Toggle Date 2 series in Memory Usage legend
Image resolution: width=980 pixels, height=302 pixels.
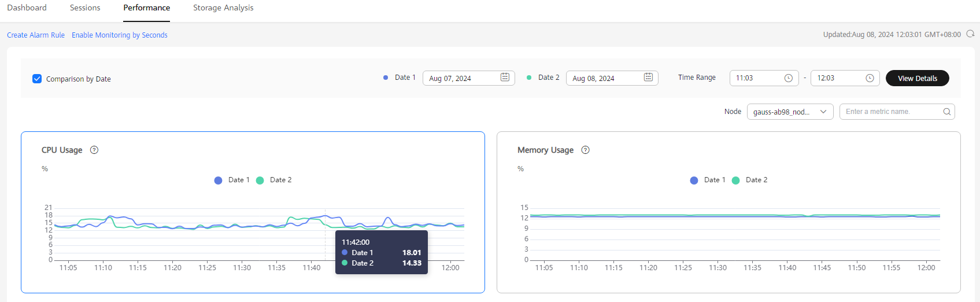pyautogui.click(x=750, y=180)
